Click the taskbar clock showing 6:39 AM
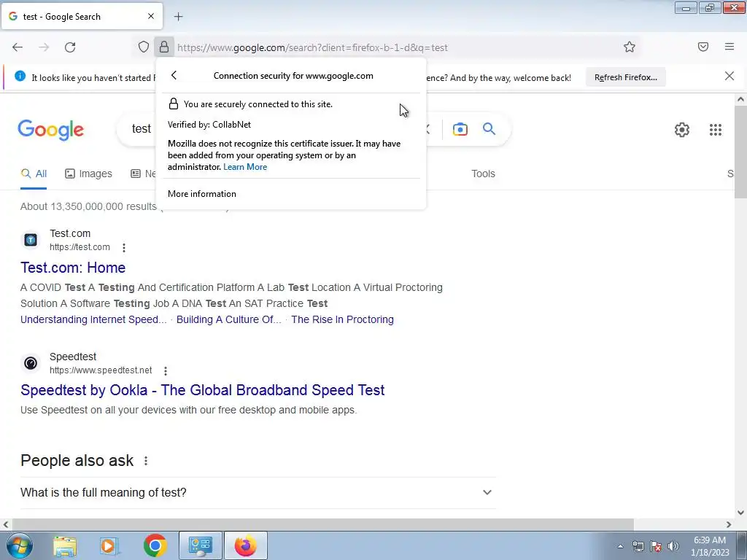747x560 pixels. pos(710,546)
